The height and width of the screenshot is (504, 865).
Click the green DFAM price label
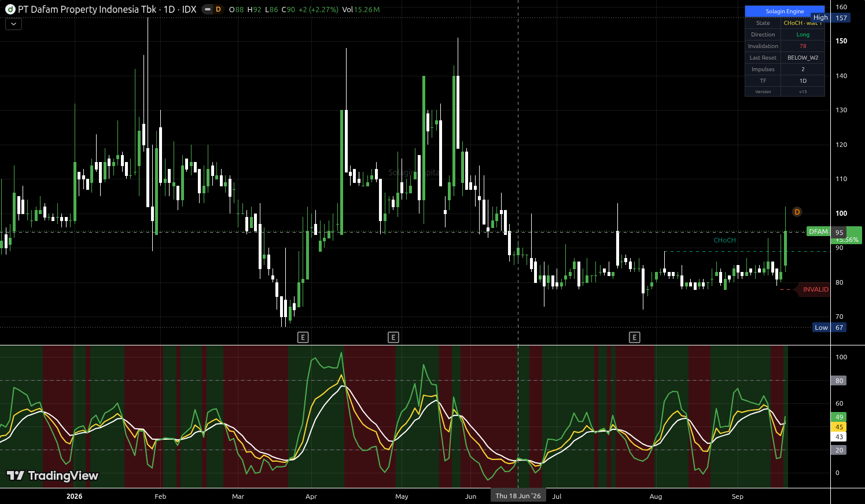coord(818,231)
